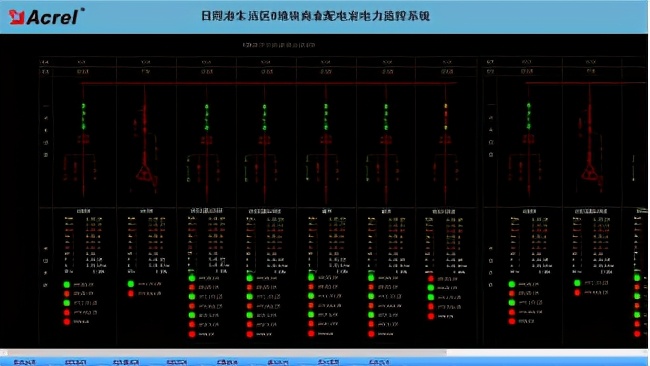The width and height of the screenshot is (650, 366).
Task: Open the third tab in the bottom navigation bar
Action: click(x=126, y=362)
